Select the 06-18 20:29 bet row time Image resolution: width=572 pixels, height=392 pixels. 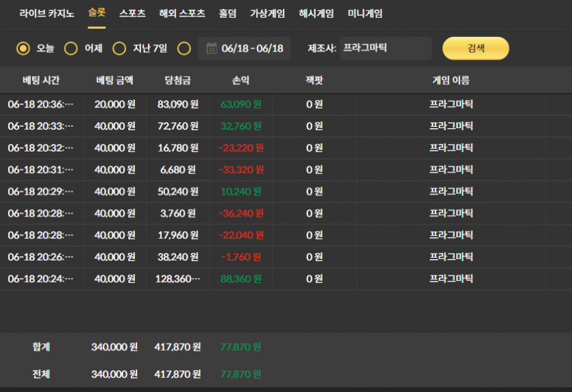[40, 192]
